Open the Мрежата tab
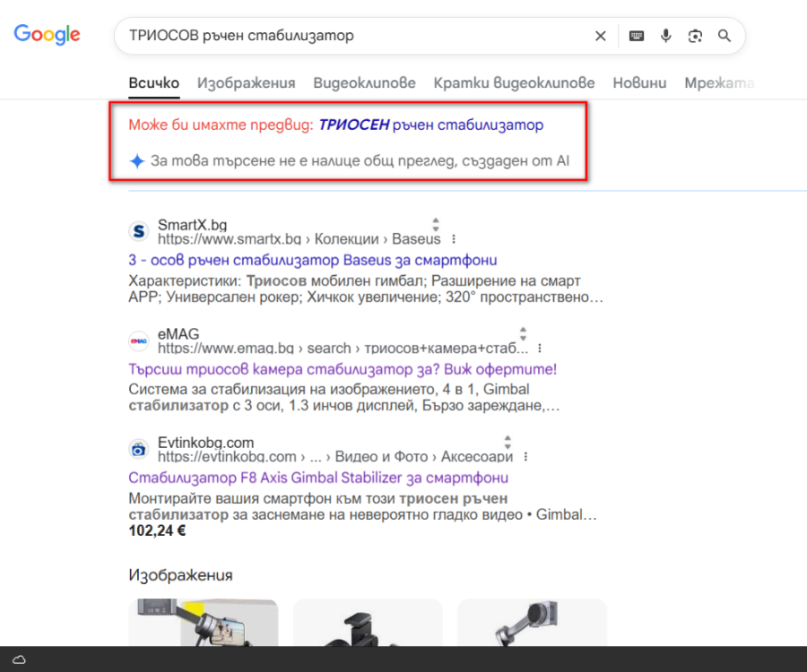Viewport: 807px width, 672px height. [x=719, y=82]
